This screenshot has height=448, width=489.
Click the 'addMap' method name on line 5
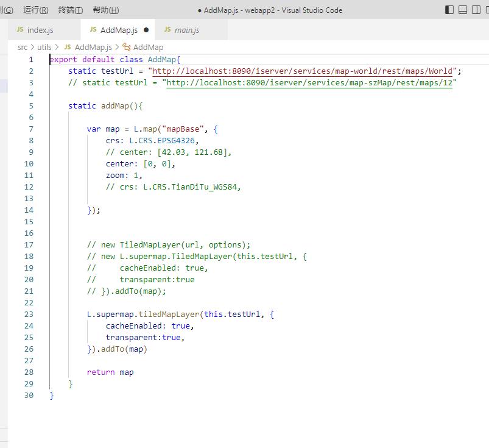pos(114,106)
